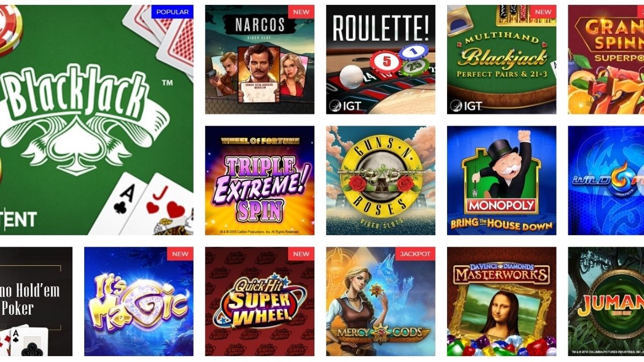Click the NEW badge on Multihand Blackjack

click(543, 12)
